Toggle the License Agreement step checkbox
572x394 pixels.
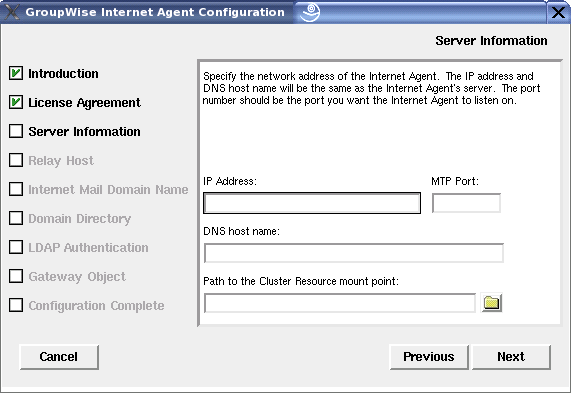pos(16,103)
